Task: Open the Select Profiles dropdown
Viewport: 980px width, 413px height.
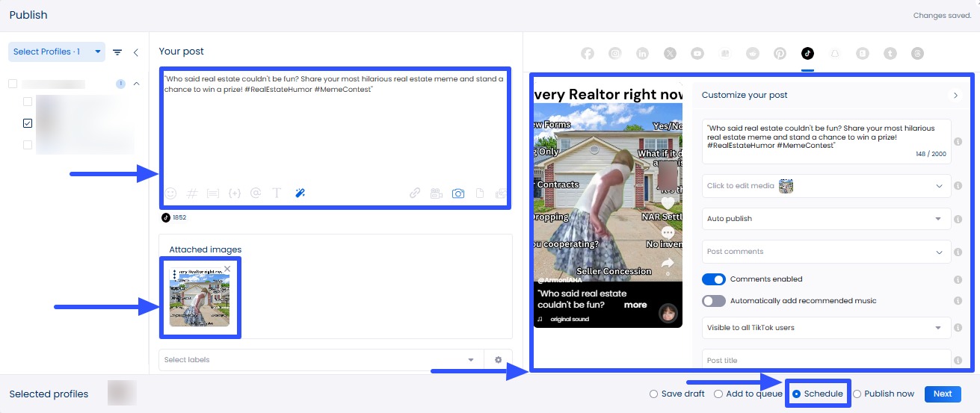Action: pos(57,52)
